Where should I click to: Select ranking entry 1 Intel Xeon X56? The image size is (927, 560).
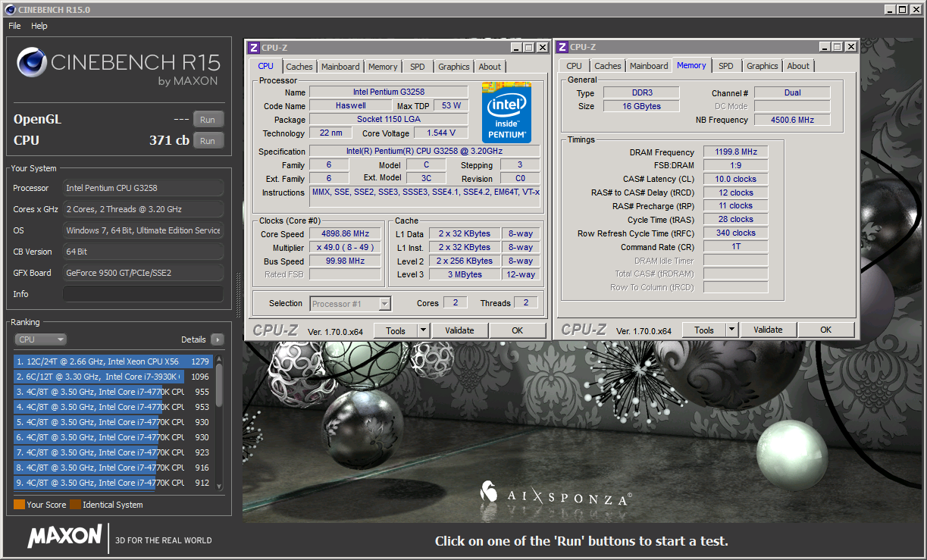click(x=114, y=361)
